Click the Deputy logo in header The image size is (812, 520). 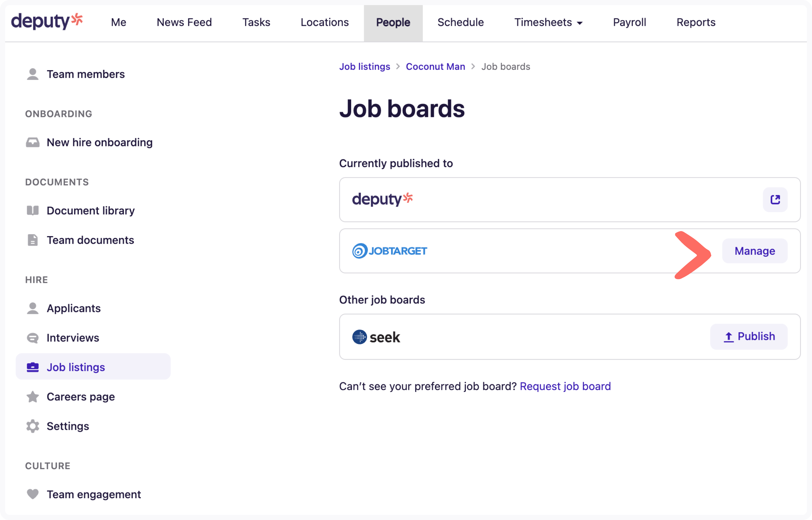click(47, 21)
